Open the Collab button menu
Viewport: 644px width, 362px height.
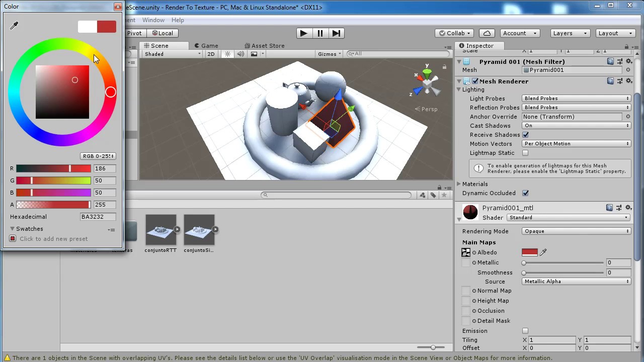coord(454,33)
